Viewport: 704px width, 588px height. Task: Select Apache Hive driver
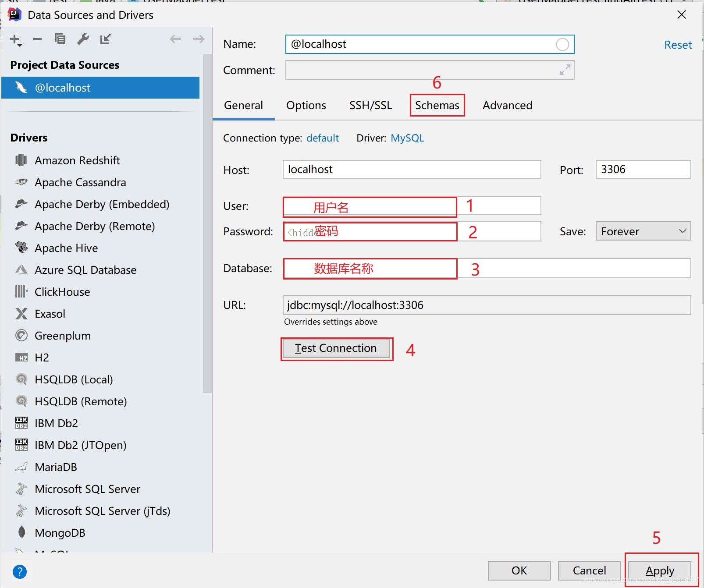(x=100, y=248)
